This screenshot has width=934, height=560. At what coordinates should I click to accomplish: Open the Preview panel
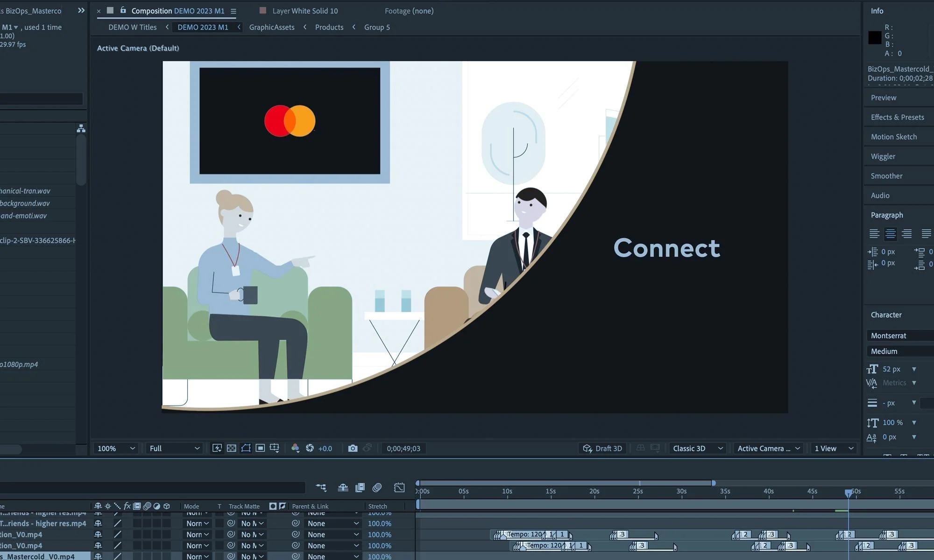tap(883, 98)
